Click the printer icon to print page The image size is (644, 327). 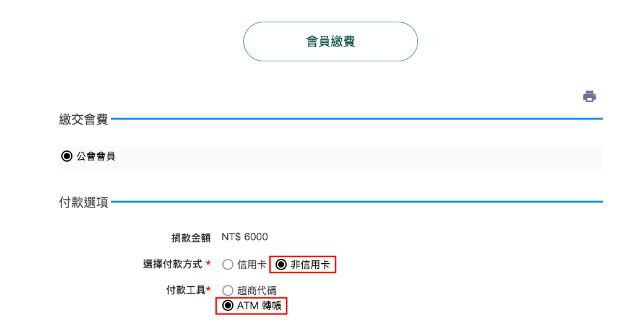point(590,97)
